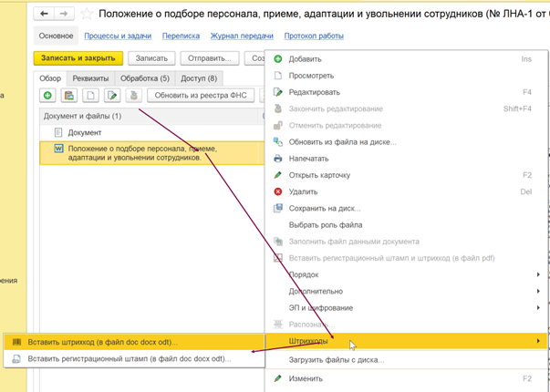Go forward with the right arrow button
Screen dimensions: 550x392
[64, 14]
